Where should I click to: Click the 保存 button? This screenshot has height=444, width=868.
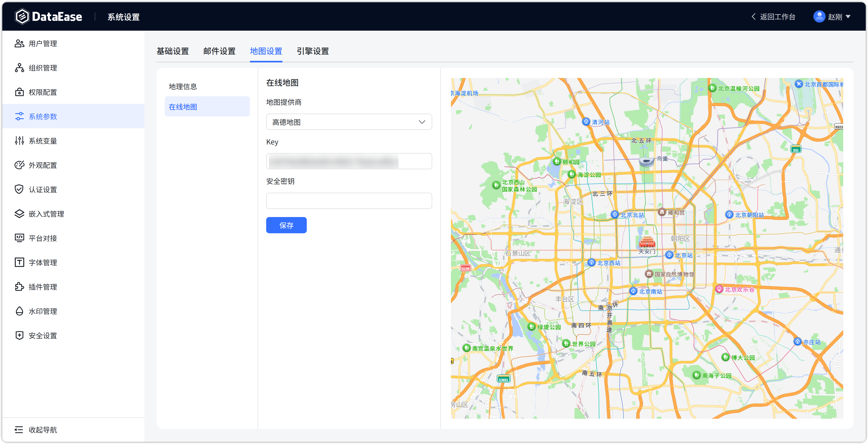[286, 225]
